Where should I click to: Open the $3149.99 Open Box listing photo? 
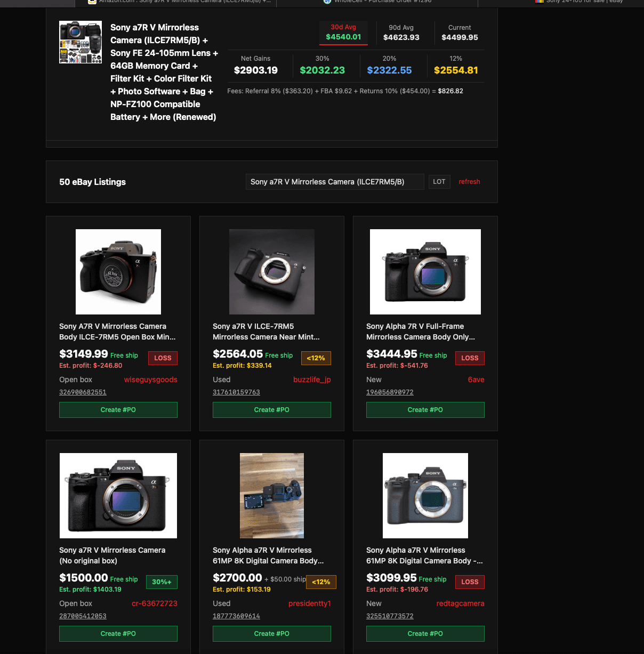118,272
